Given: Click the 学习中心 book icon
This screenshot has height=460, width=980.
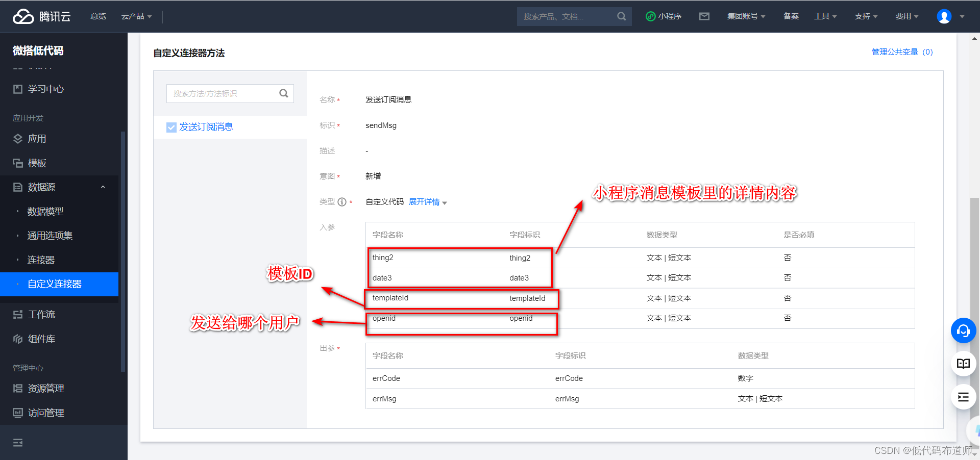Looking at the screenshot, I should [18, 89].
